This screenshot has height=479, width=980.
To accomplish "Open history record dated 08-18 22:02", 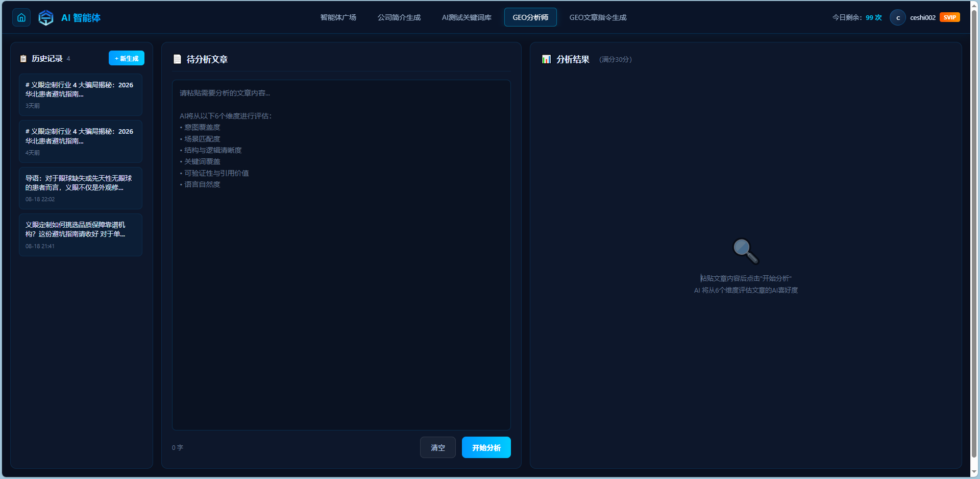I will pyautogui.click(x=81, y=188).
